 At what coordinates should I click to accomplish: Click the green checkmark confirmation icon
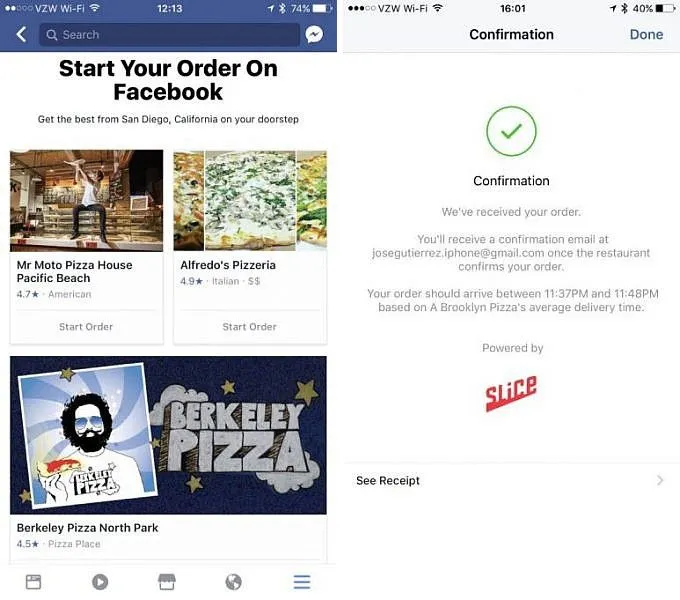511,131
